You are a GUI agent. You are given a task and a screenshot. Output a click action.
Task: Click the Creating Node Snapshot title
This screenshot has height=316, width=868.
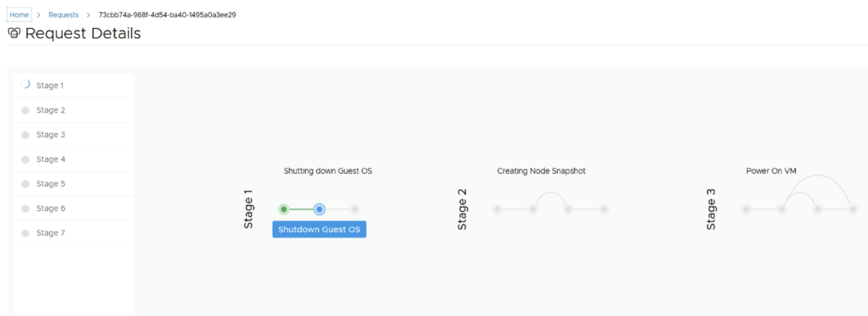tap(542, 171)
